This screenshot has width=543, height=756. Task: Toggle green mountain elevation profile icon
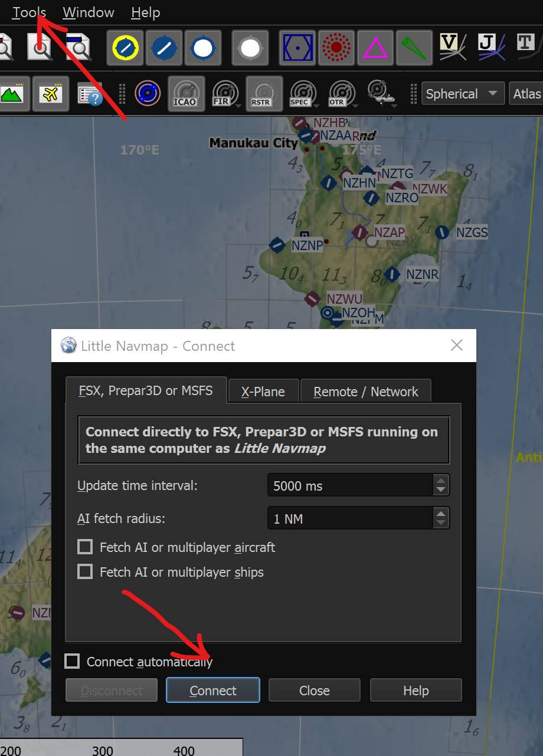click(12, 93)
